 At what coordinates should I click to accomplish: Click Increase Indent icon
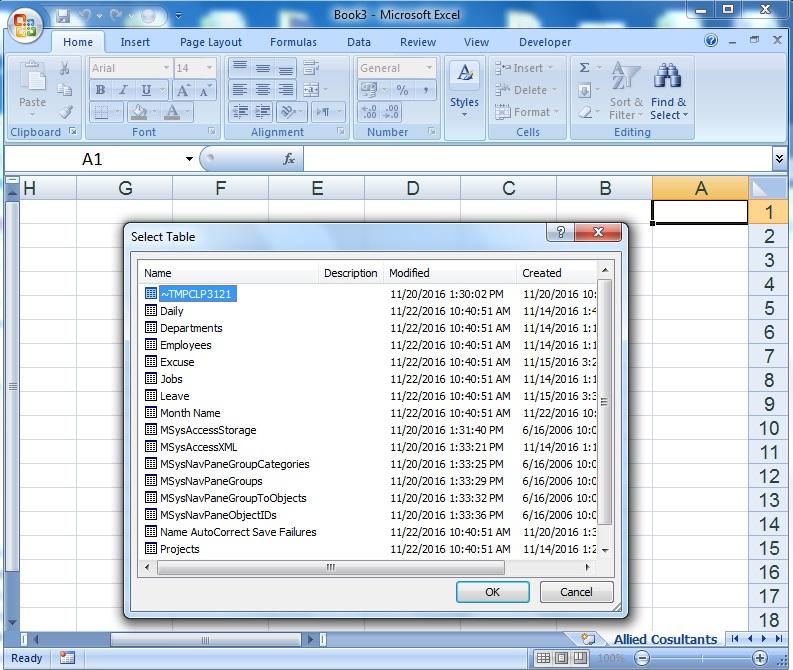click(262, 112)
